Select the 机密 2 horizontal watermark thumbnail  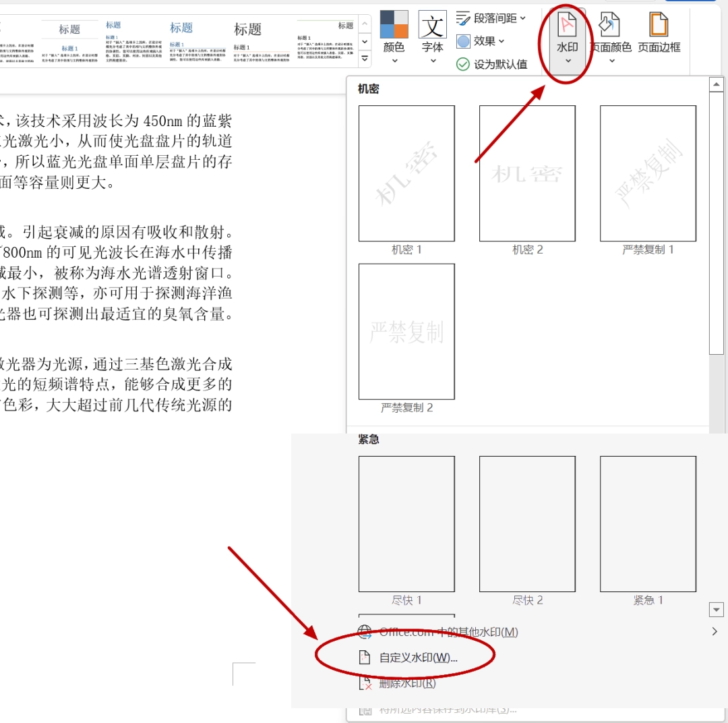tap(527, 173)
